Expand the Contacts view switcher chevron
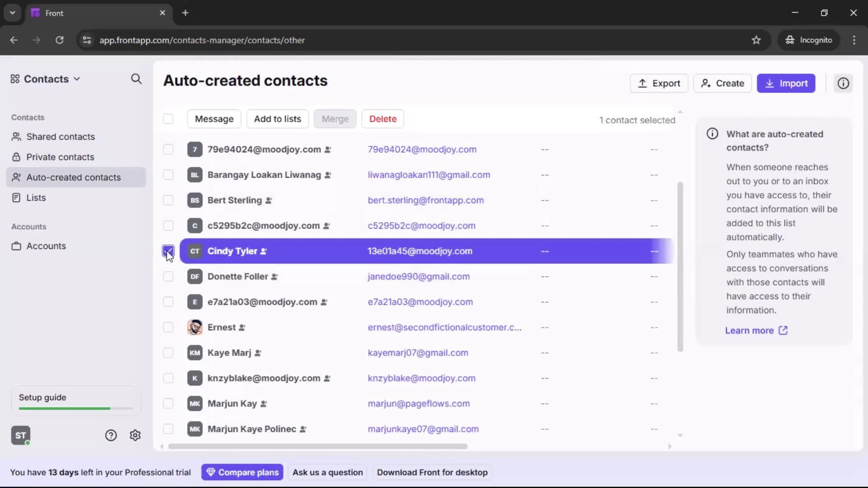 pyautogui.click(x=77, y=79)
